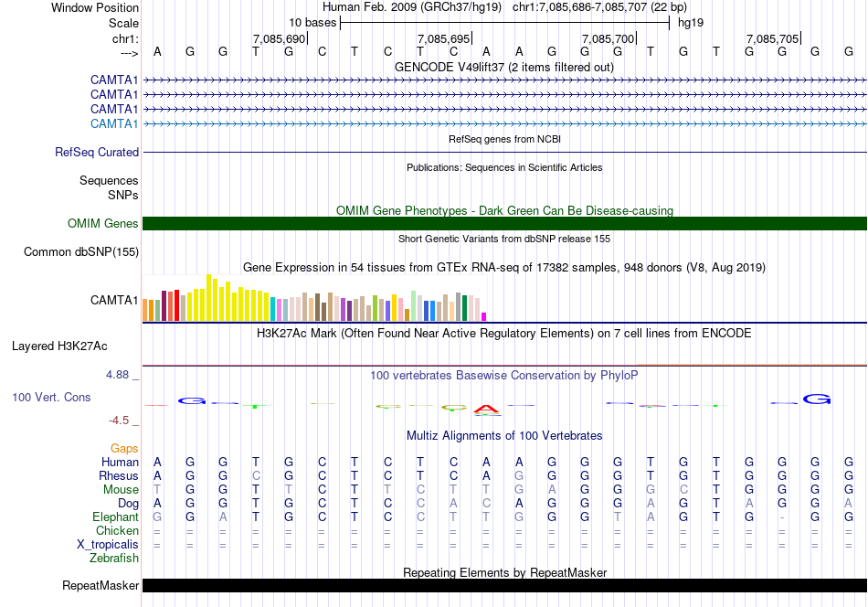Click the Window Position track label
Viewport: 868px width, 607px height.
(x=95, y=7)
